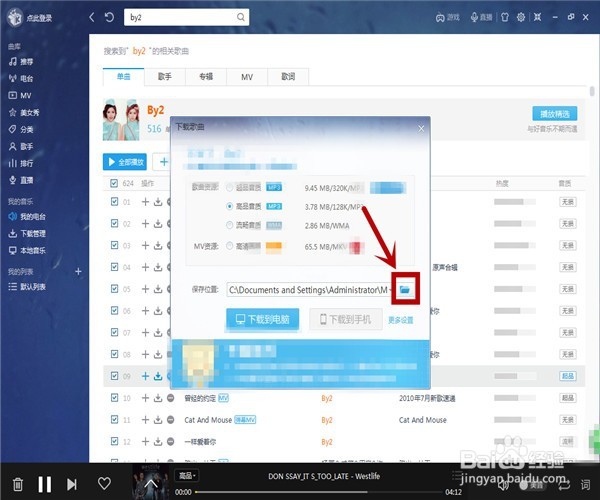Select the 超品音质 radio option
The image size is (600, 500).
click(230, 187)
